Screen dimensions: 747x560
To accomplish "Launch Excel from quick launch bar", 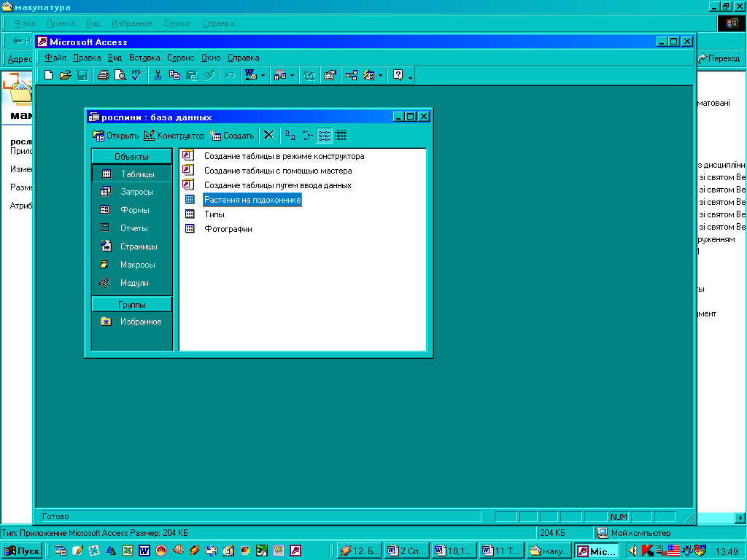I will coord(128,551).
